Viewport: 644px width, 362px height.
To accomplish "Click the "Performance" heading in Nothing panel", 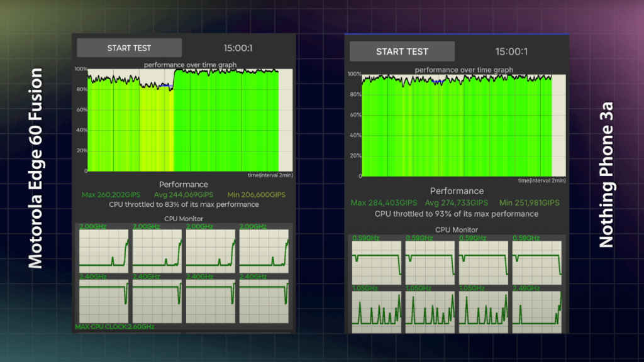I will [457, 191].
